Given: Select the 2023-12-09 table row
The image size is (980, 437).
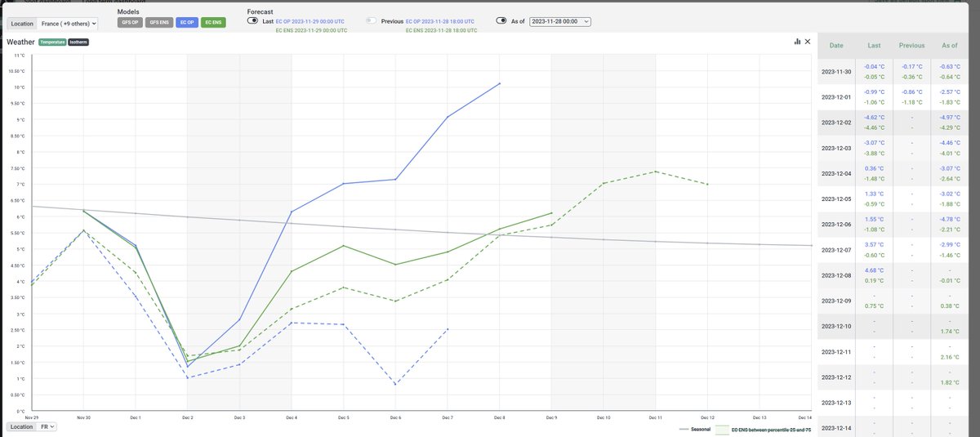Looking at the screenshot, I should tap(893, 301).
